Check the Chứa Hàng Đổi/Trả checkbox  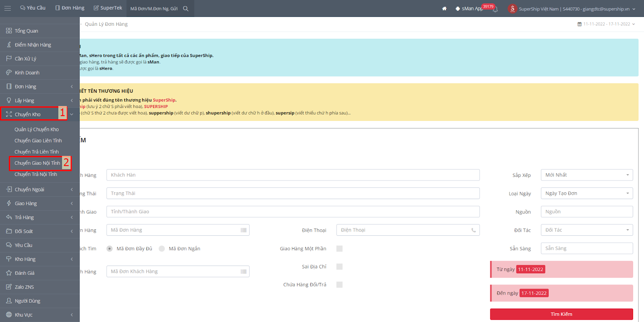click(x=339, y=285)
